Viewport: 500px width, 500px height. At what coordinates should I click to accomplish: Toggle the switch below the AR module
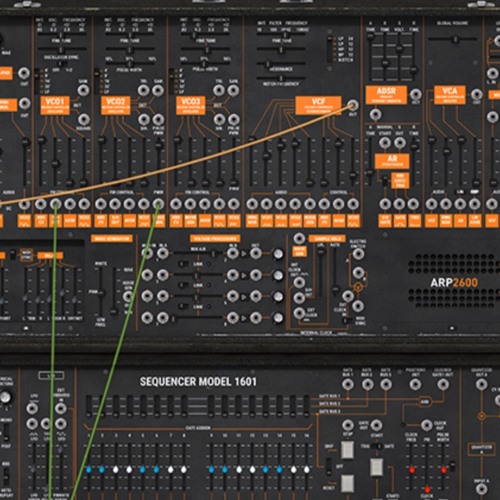[385, 180]
